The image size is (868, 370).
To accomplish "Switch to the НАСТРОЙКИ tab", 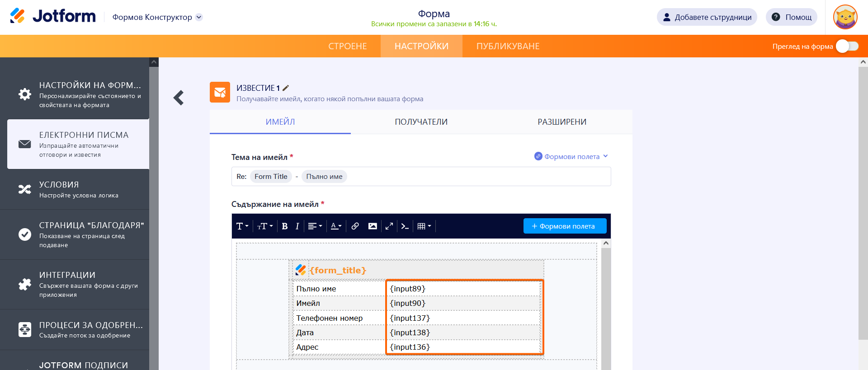I will point(421,46).
